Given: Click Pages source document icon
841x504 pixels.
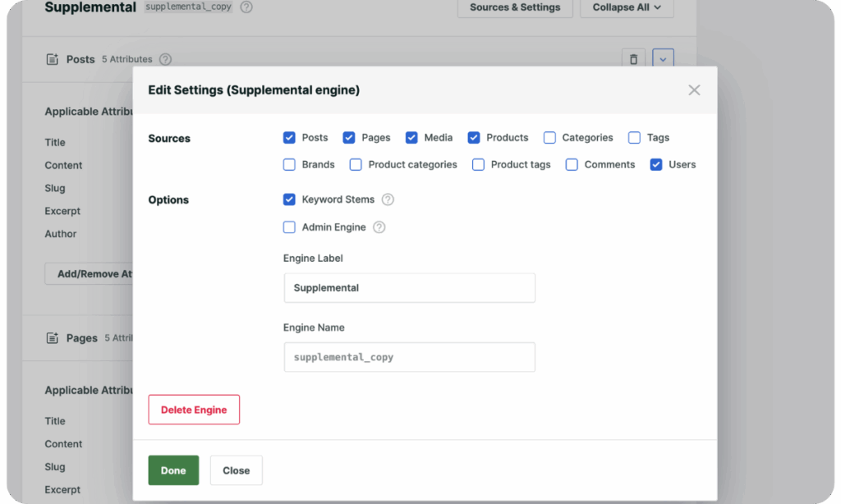Looking at the screenshot, I should pos(52,338).
